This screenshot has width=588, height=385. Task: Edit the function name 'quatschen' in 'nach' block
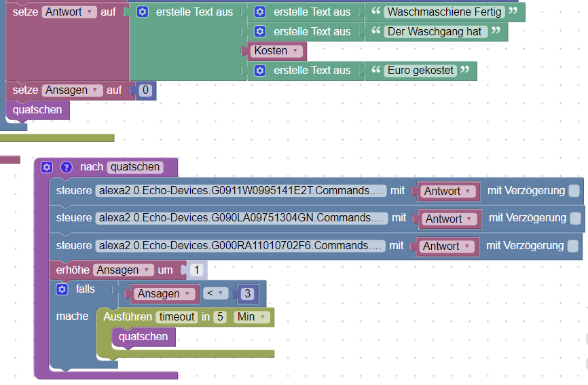[x=135, y=167]
